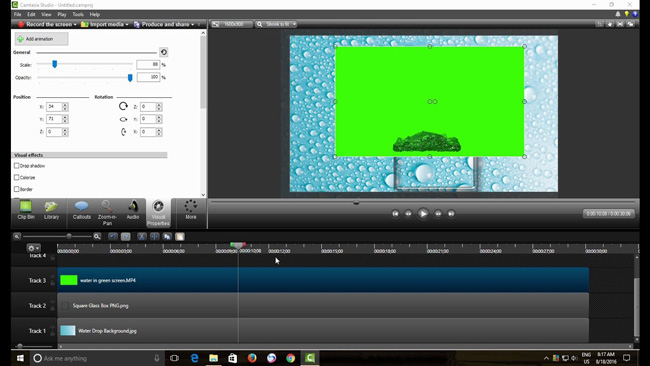
Task: Toggle crop mode in preview toolbar
Action: (599, 24)
